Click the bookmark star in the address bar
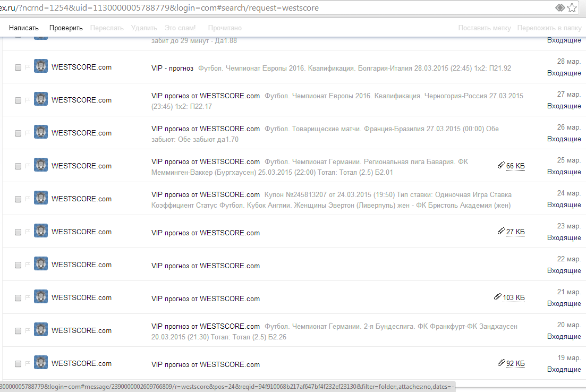This screenshot has height=392, width=586. [572, 8]
